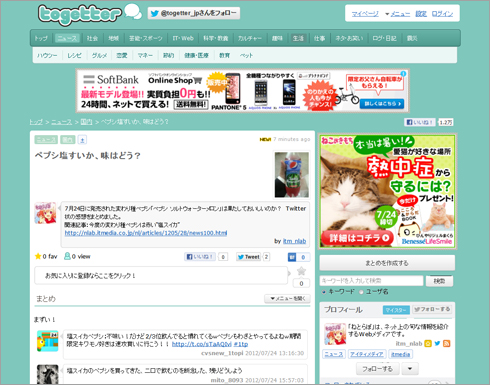Click itmedia tag in profile
Viewport: 490px width, 385px height.
(x=401, y=354)
